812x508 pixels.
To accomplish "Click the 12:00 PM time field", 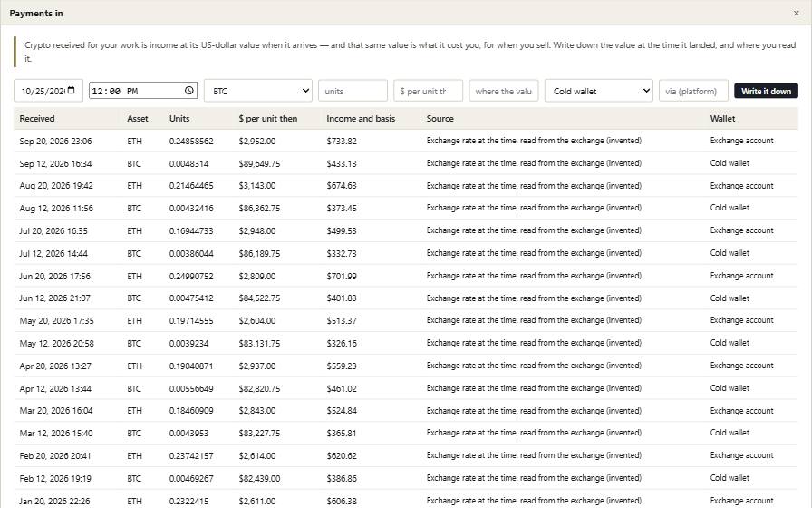I will point(143,91).
